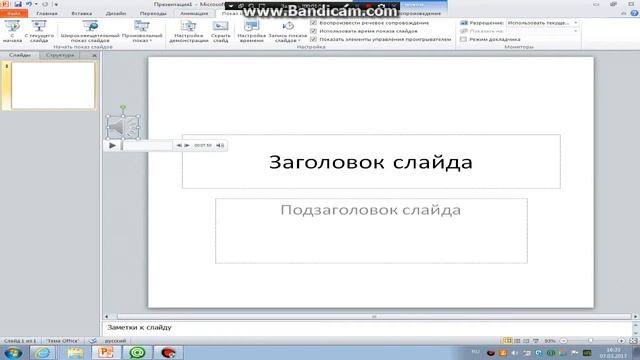Image resolution: width=640 pixels, height=360 pixels.
Task: Select the audio speaker icon on slide
Action: pos(123,127)
